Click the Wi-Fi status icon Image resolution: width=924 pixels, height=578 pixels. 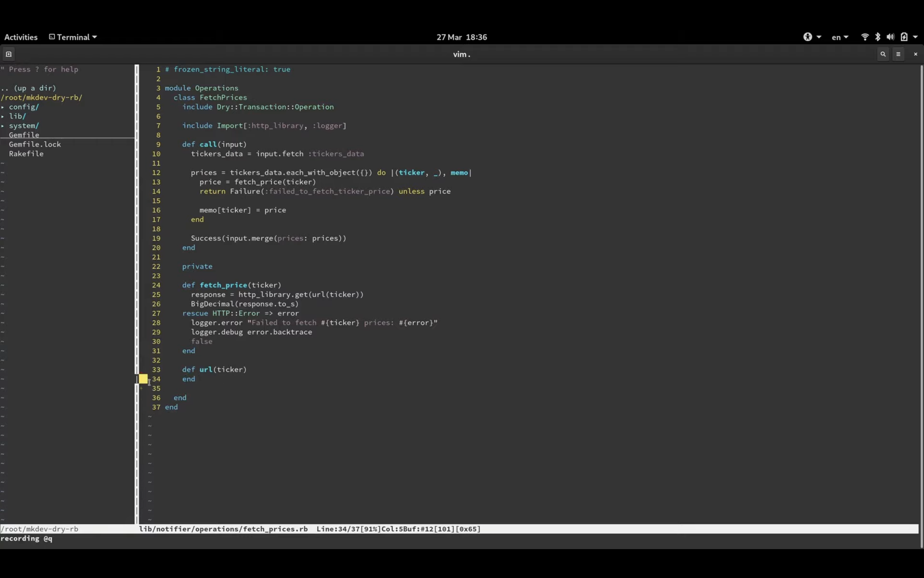pos(865,37)
